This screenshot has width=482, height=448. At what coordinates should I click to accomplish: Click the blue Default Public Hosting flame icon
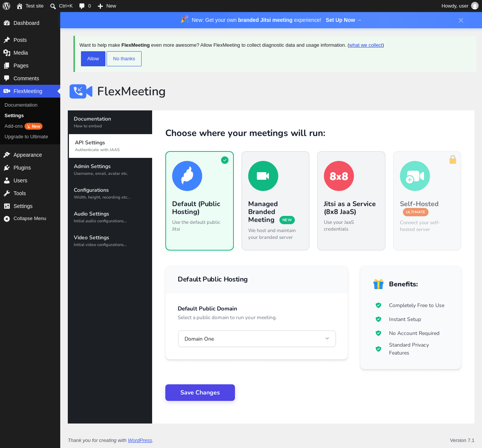187,176
